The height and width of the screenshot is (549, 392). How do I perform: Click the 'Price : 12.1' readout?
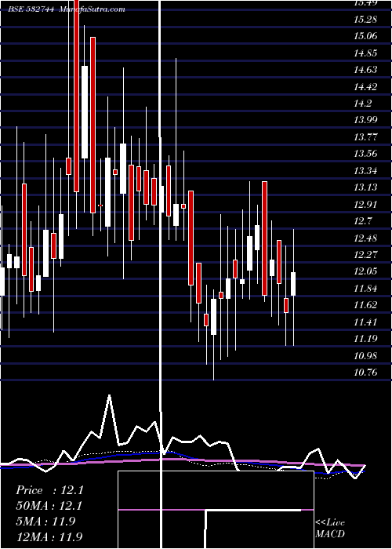(x=49, y=490)
